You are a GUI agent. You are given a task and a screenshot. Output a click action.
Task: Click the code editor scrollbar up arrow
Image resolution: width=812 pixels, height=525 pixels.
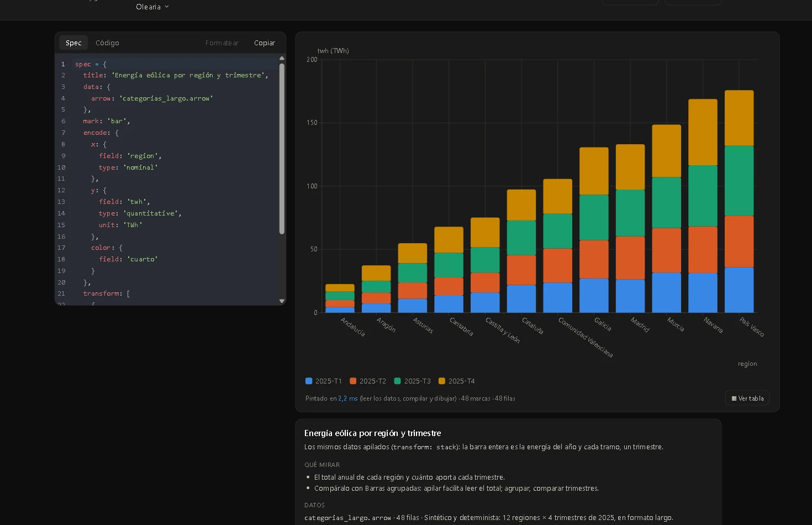(x=282, y=58)
